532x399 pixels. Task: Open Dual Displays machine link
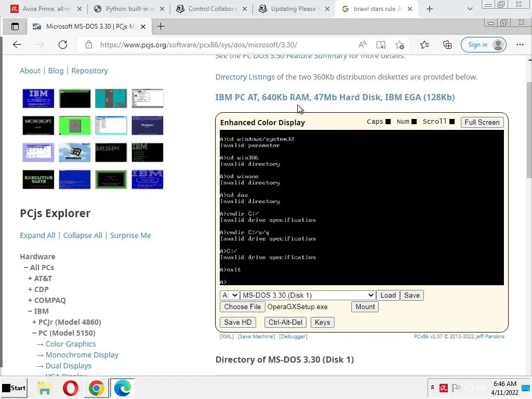click(x=69, y=366)
